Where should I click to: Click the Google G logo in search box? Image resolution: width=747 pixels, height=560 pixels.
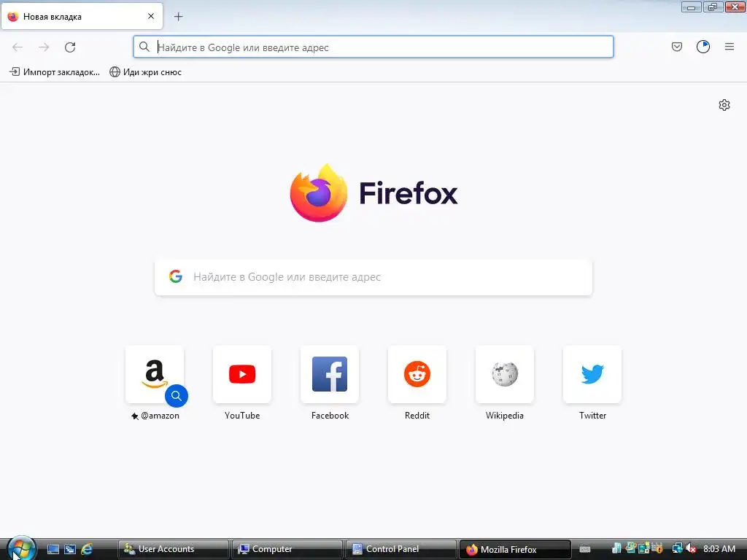[x=176, y=276]
